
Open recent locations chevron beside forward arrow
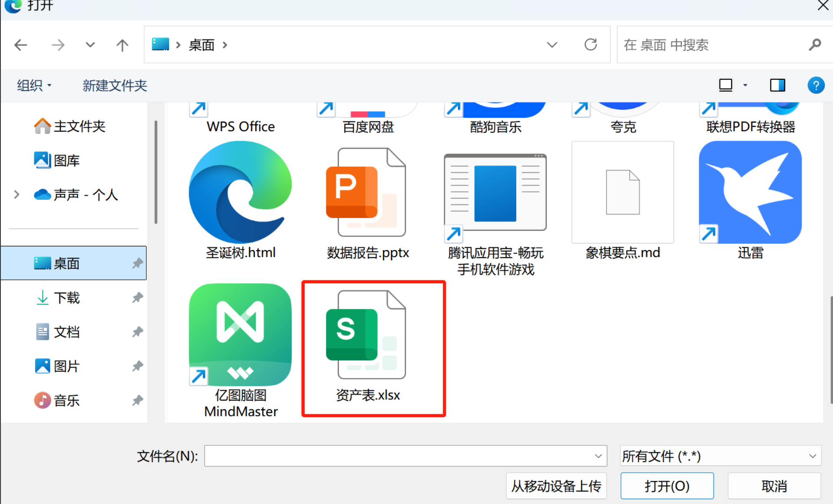90,45
